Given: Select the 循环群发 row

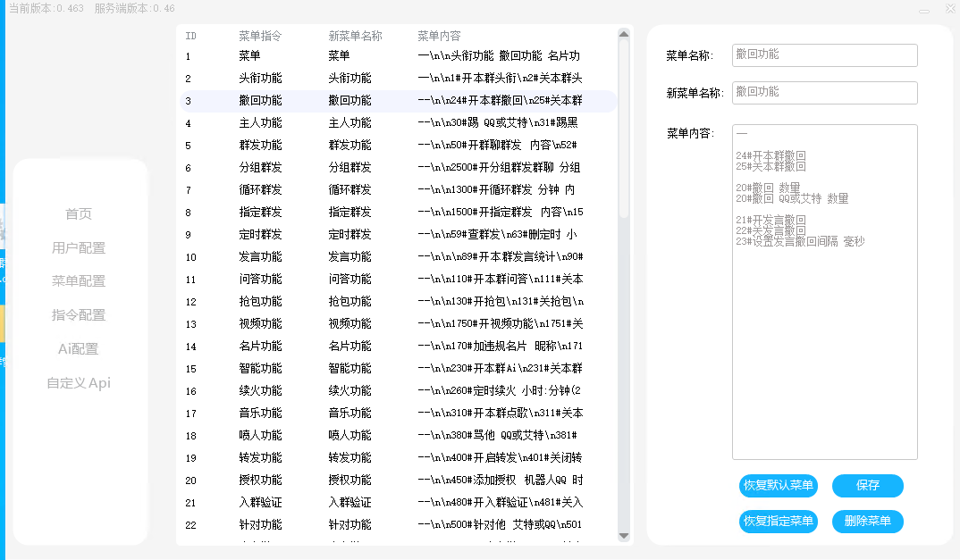Looking at the screenshot, I should click(x=398, y=189).
